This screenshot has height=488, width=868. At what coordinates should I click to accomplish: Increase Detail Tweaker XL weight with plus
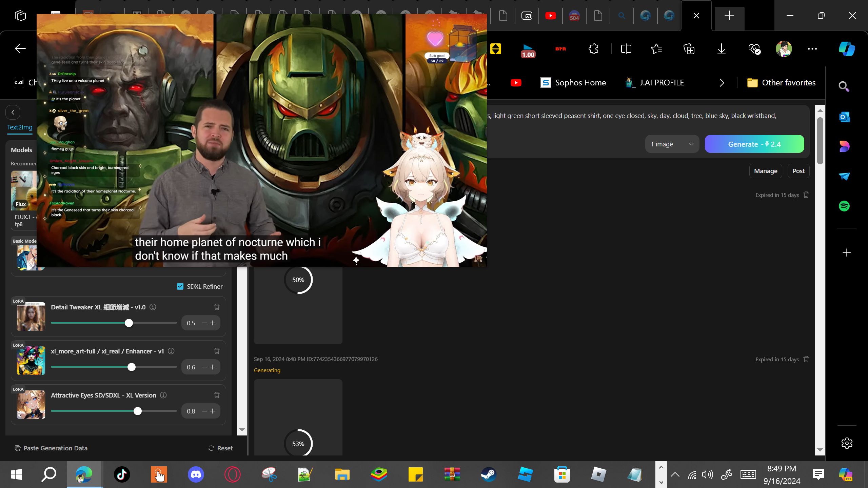pos(213,323)
